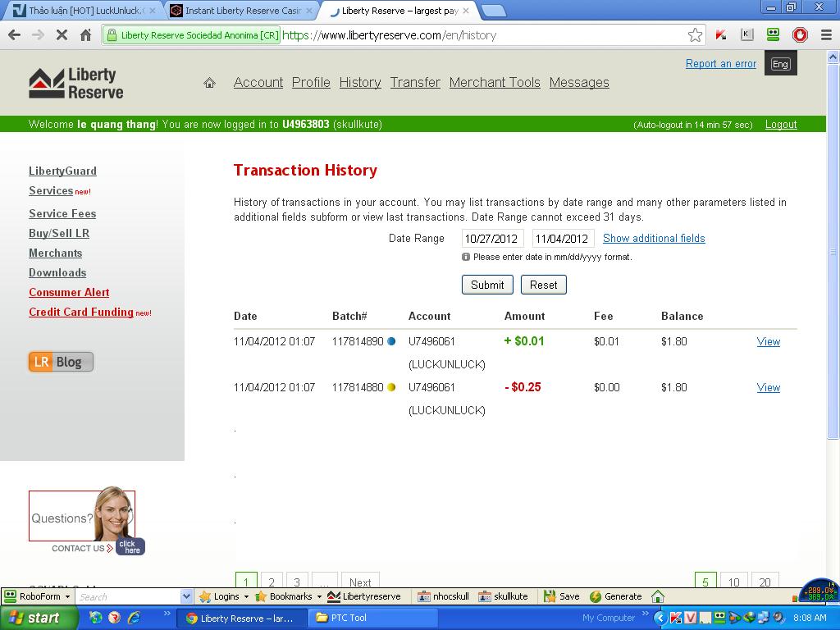Viewport: 840px width, 630px height.
Task: Click the Report an error link
Action: coord(720,64)
